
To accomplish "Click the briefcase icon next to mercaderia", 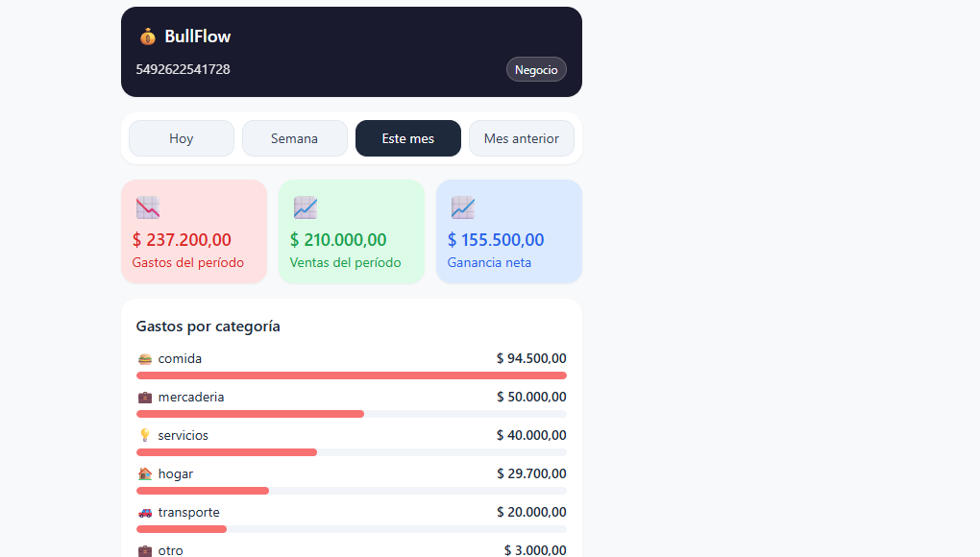I will [x=145, y=398].
